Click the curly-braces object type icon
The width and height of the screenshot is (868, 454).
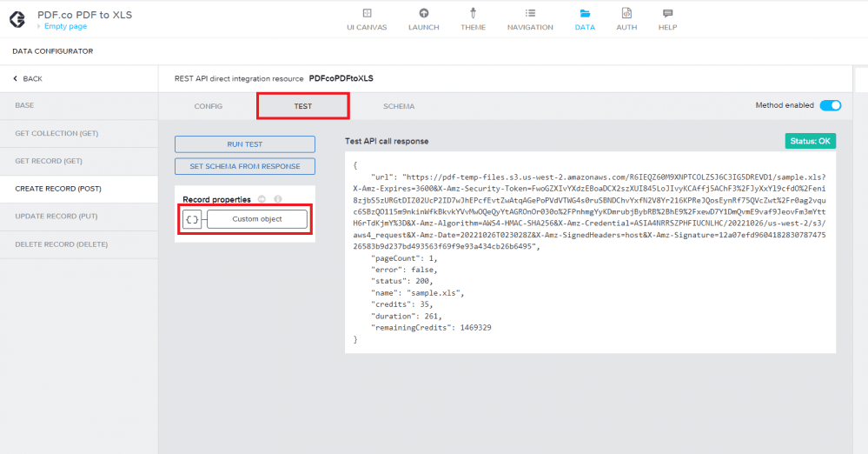[x=192, y=219]
